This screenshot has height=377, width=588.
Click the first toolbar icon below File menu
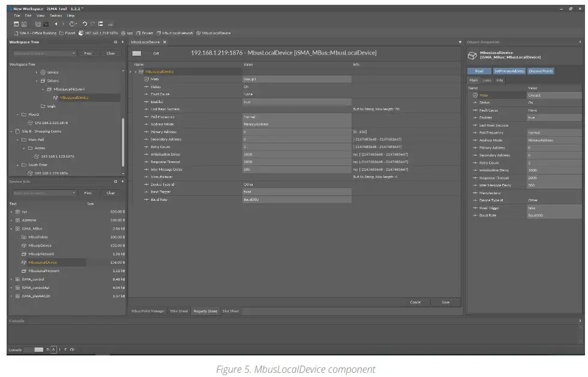16,24
